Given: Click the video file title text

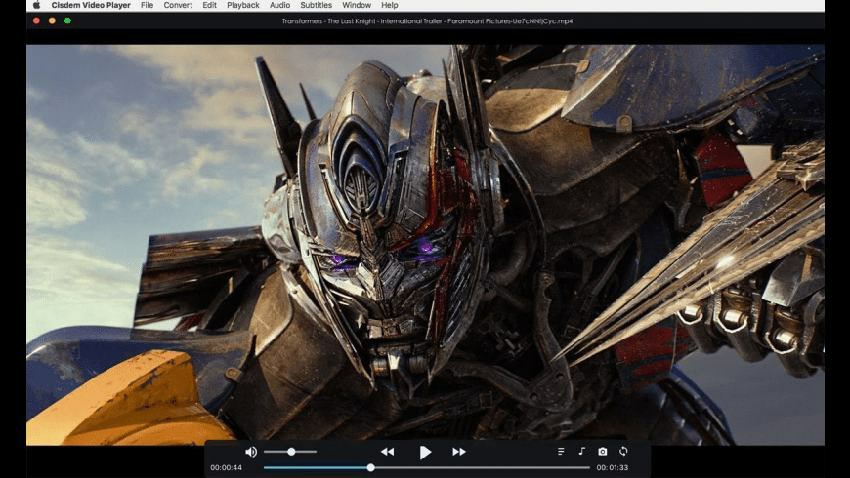Looking at the screenshot, I should (x=427, y=21).
